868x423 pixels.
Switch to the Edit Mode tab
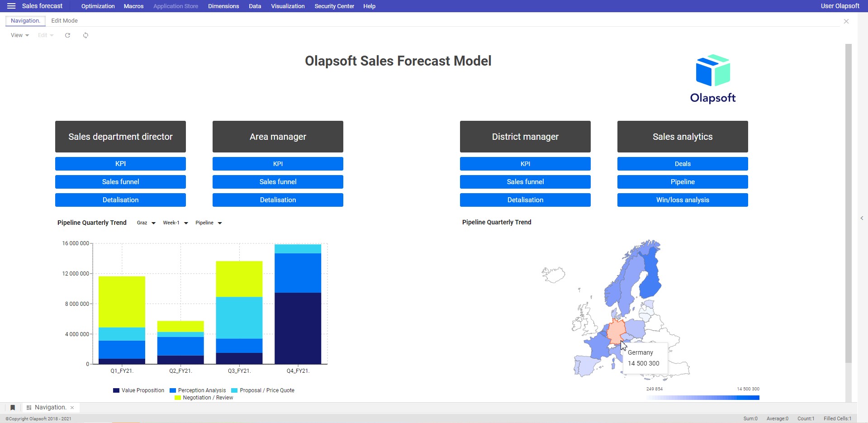click(x=64, y=21)
